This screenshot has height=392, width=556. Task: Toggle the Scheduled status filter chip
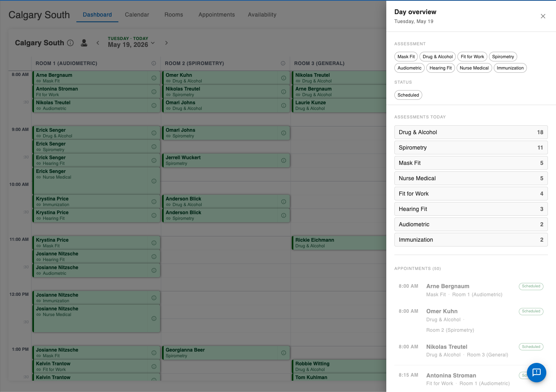(408, 95)
